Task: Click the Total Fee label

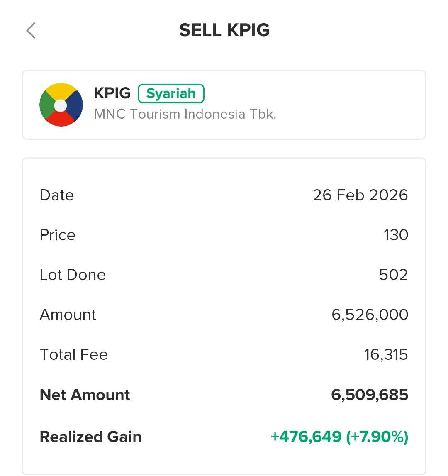Action: (x=74, y=354)
